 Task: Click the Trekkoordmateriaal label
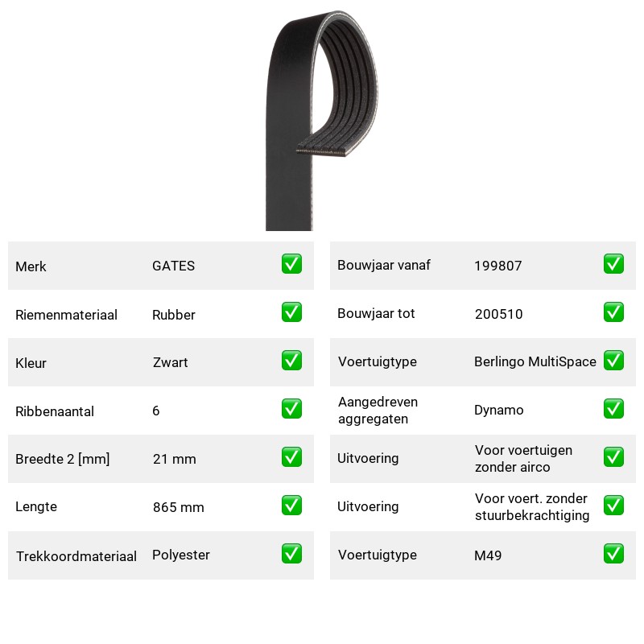coord(76,556)
